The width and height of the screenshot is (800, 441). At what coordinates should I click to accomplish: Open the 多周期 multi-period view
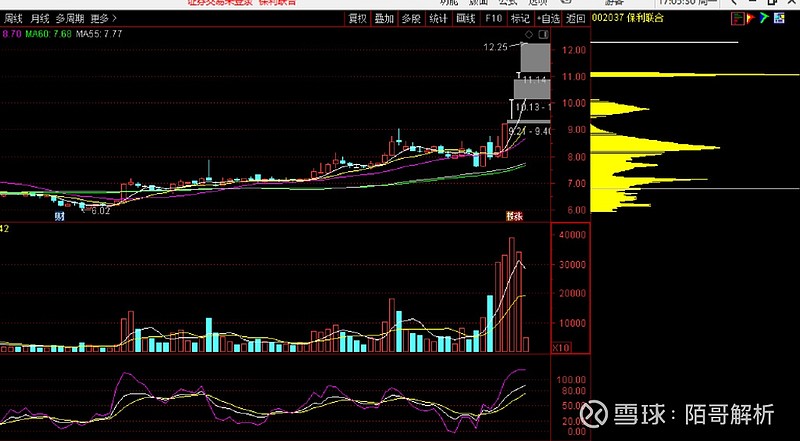pyautogui.click(x=69, y=18)
